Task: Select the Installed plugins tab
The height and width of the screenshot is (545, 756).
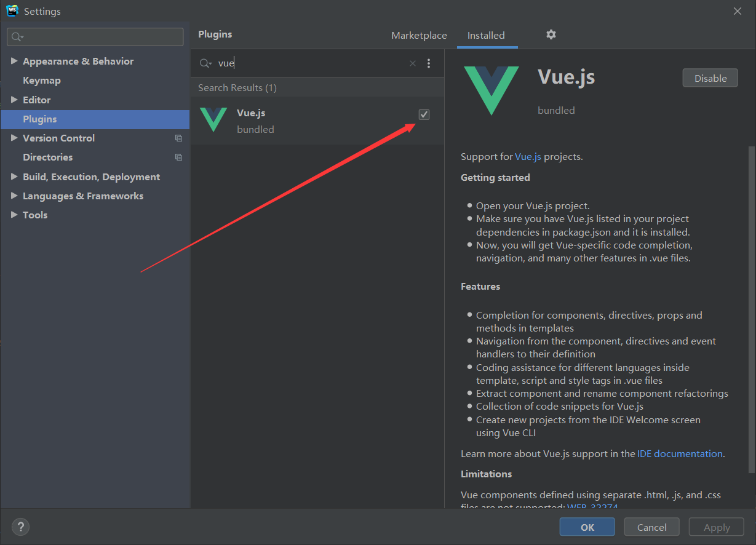Action: [486, 36]
